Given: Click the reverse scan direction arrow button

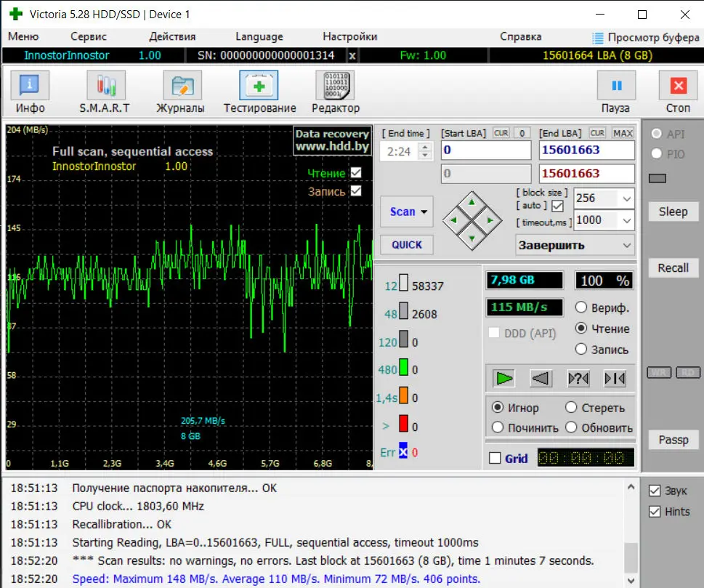Looking at the screenshot, I should [541, 379].
